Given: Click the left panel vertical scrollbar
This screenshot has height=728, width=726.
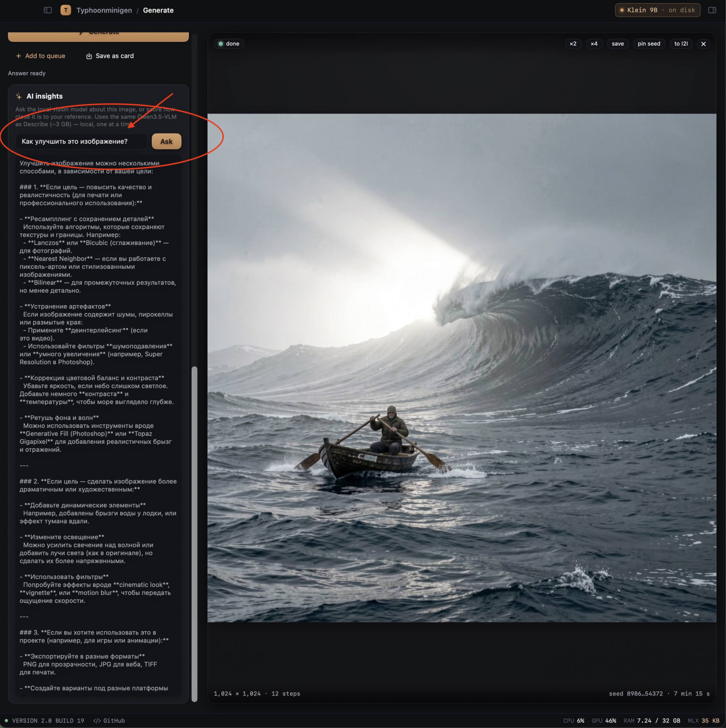Looking at the screenshot, I should click(x=195, y=534).
